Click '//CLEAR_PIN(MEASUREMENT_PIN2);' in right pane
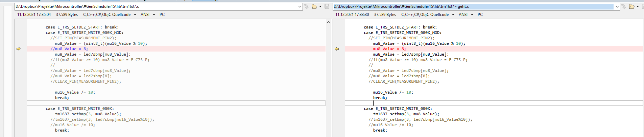This screenshot has width=644, height=137. click(404, 81)
